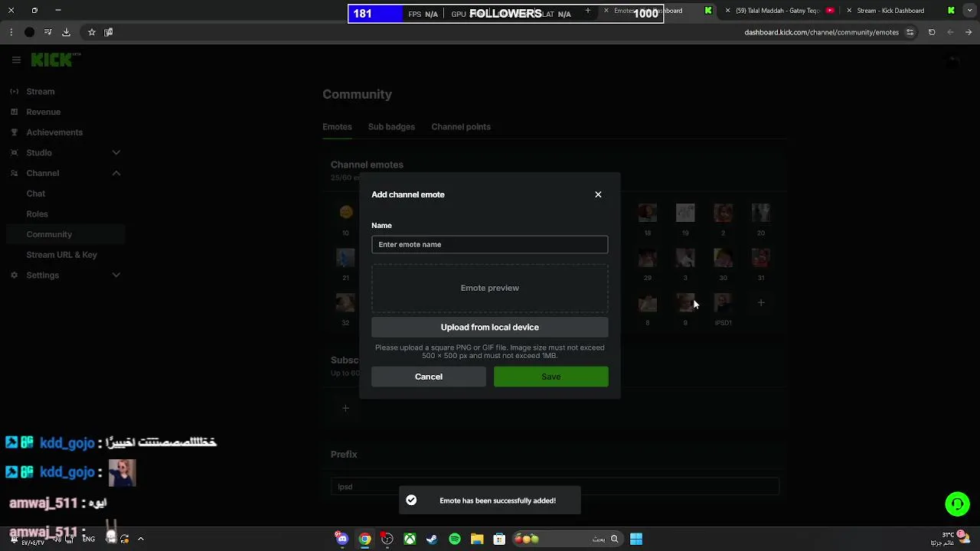Screen dimensions: 980x551
Task: Click the browser back arrow
Action: [950, 32]
